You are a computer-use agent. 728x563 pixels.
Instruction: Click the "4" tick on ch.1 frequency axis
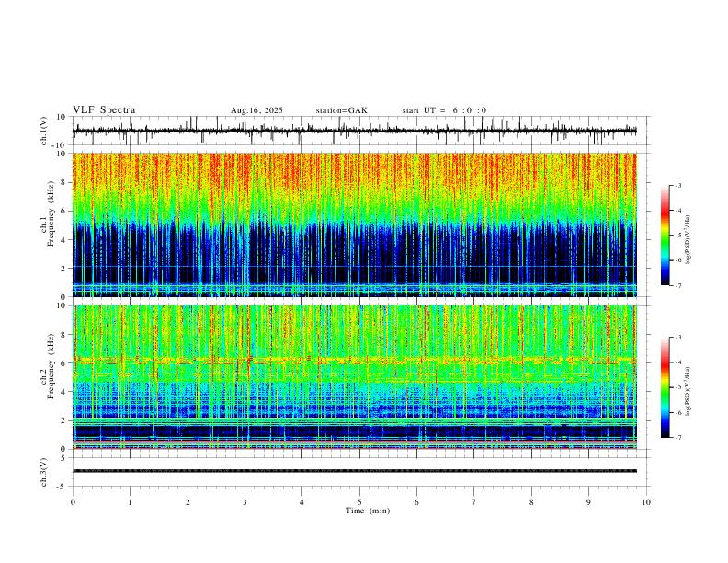click(64, 240)
